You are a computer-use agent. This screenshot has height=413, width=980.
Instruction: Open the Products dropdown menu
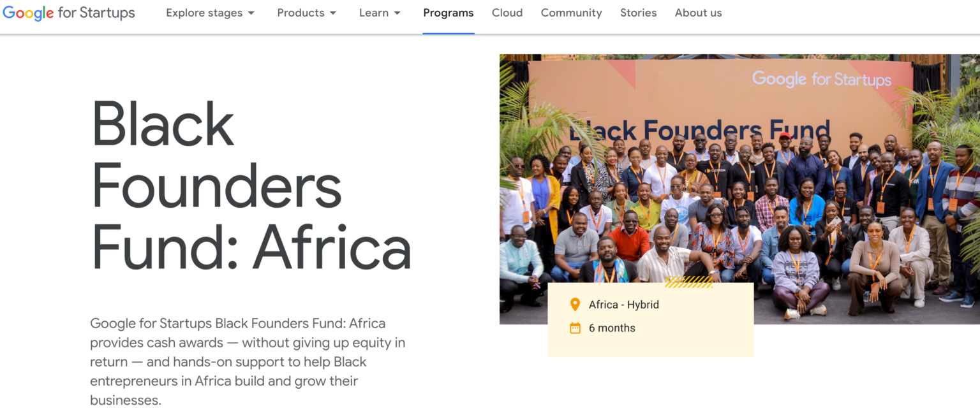pos(301,13)
